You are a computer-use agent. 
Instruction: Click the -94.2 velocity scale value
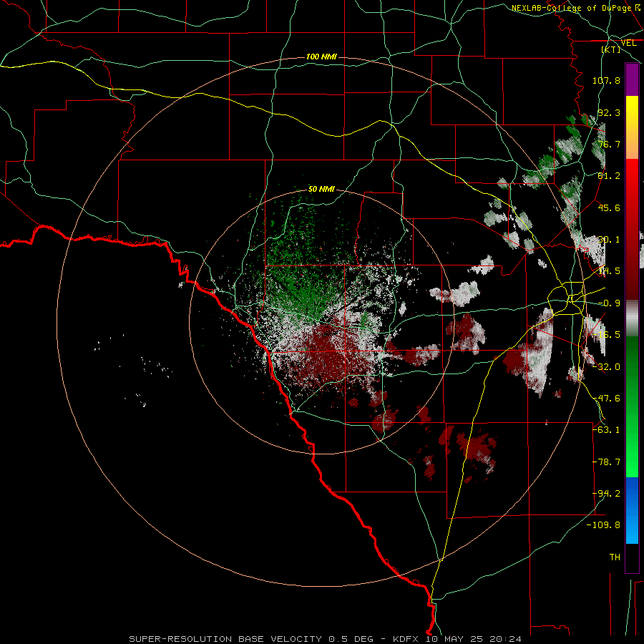coord(606,494)
